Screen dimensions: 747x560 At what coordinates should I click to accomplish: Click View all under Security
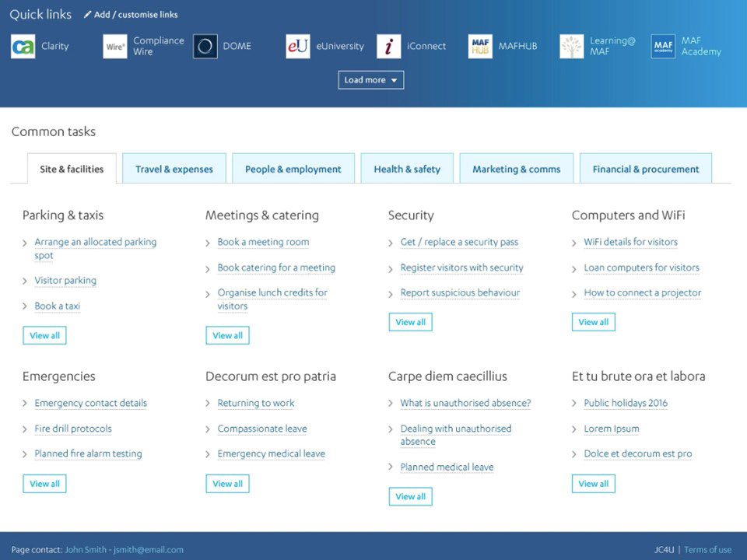pyautogui.click(x=410, y=322)
